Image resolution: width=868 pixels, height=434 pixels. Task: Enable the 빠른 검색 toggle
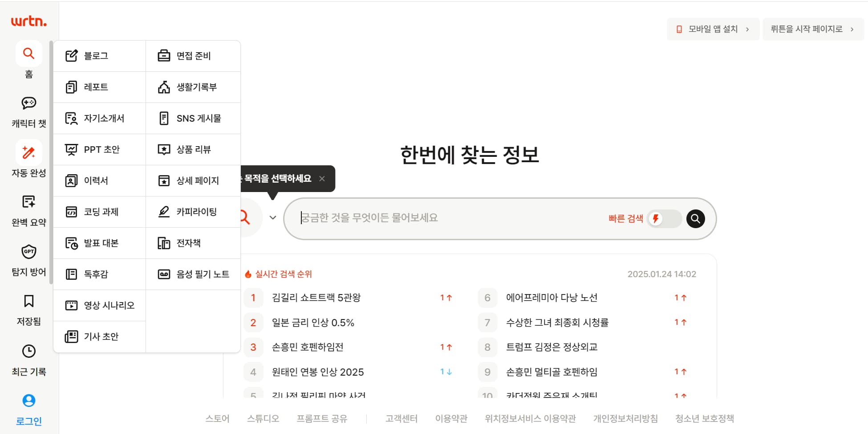(x=665, y=219)
